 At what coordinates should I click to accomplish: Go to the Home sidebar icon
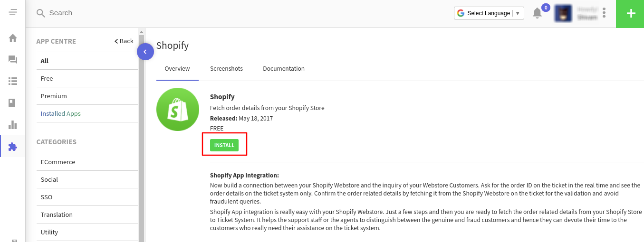coord(13,37)
